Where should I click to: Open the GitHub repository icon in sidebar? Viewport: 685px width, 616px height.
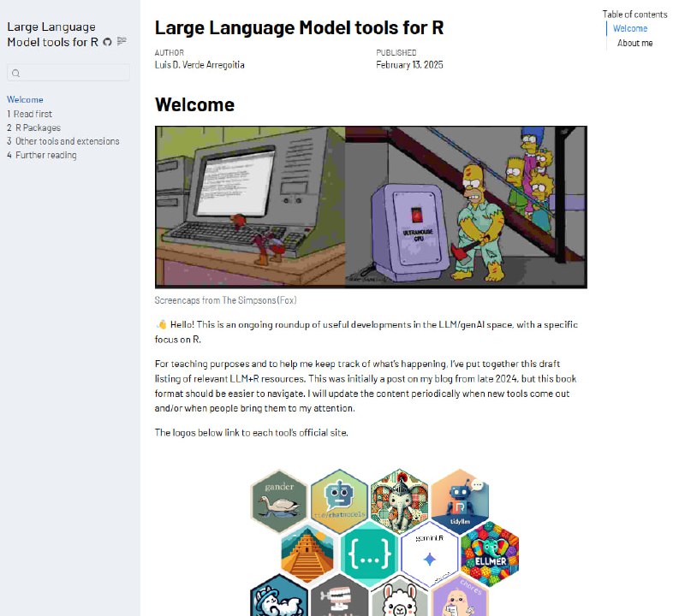click(x=108, y=42)
